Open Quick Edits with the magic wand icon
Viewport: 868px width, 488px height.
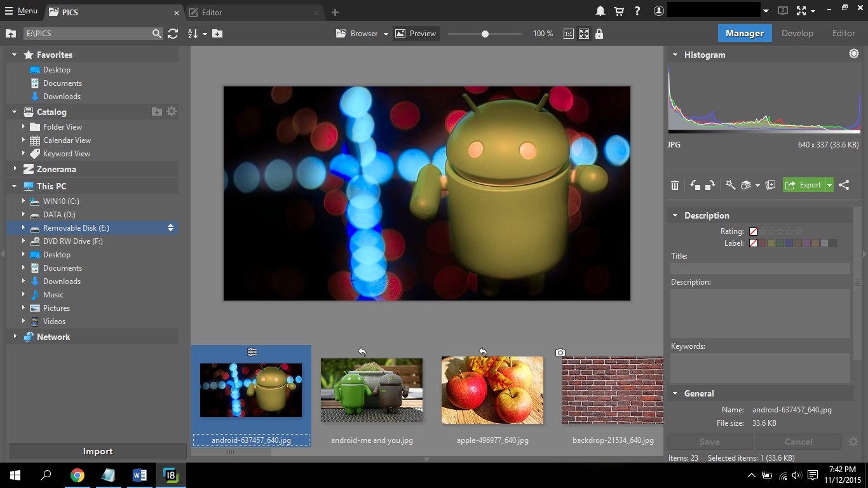pyautogui.click(x=730, y=185)
